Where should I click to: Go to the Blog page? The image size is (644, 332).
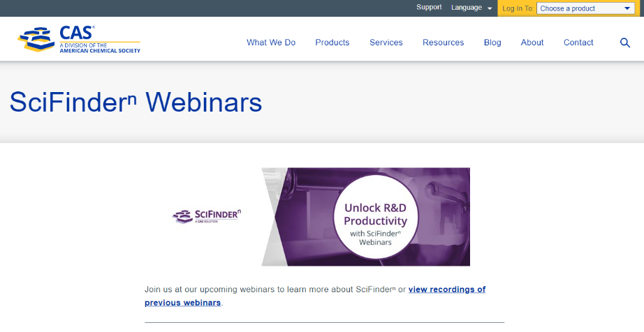point(492,43)
